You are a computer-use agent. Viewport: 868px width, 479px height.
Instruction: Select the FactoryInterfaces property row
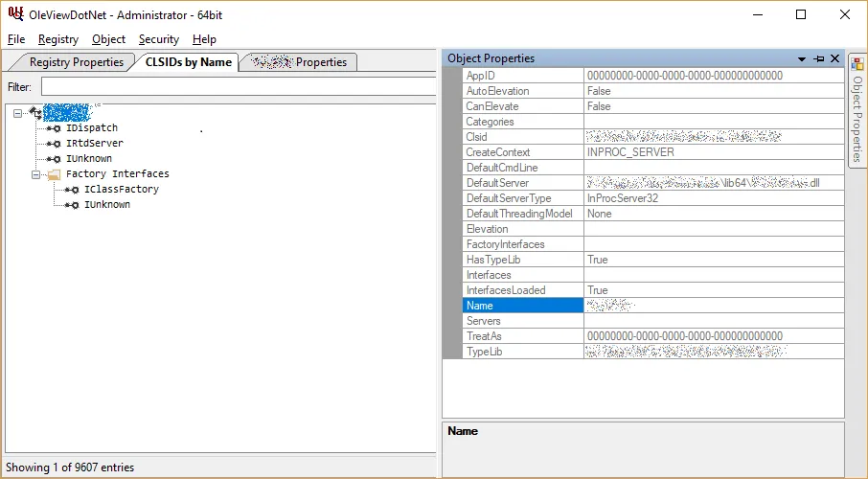[653, 244]
